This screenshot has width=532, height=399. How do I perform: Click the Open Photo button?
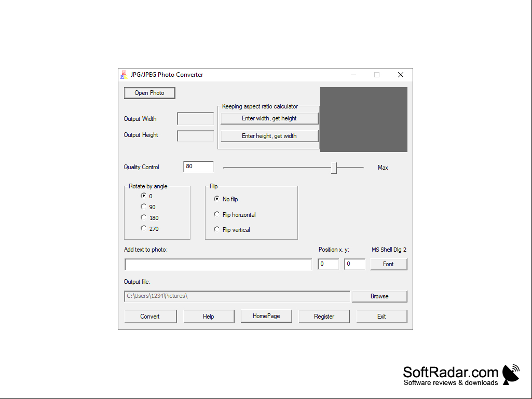click(x=149, y=93)
